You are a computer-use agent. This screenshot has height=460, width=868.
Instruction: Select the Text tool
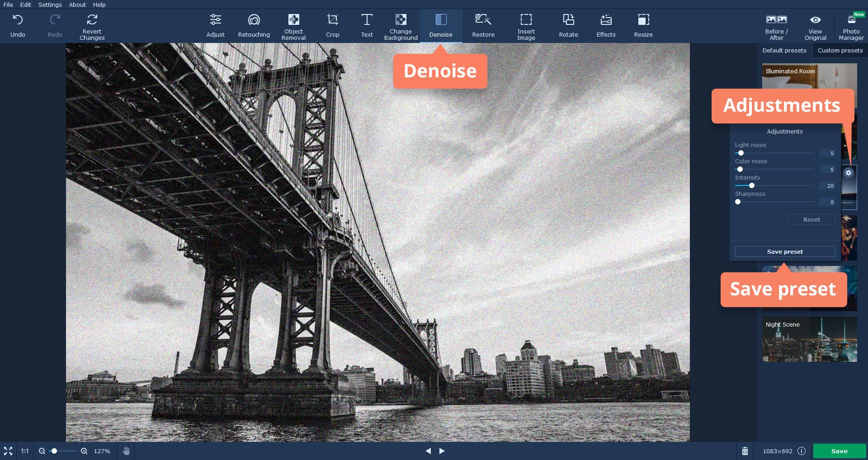point(367,26)
